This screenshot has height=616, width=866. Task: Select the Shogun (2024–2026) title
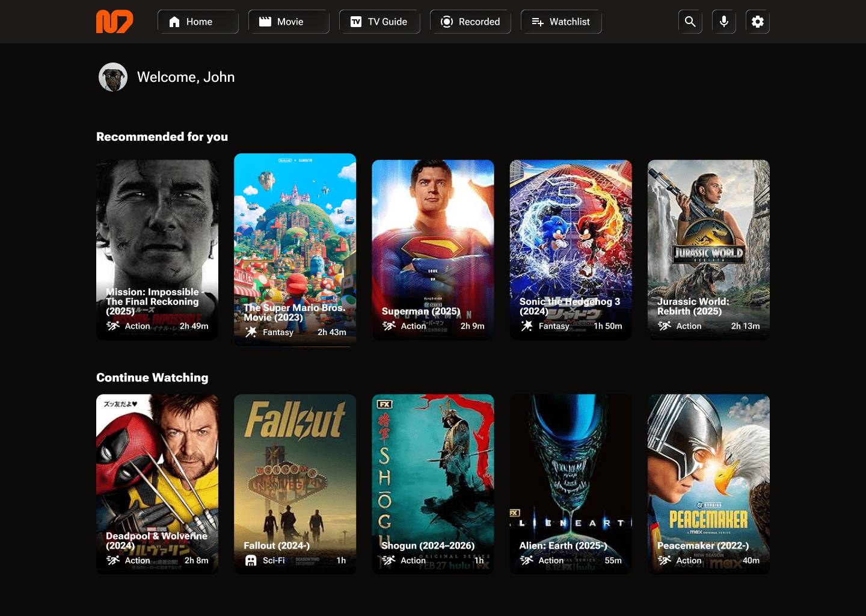click(x=428, y=546)
